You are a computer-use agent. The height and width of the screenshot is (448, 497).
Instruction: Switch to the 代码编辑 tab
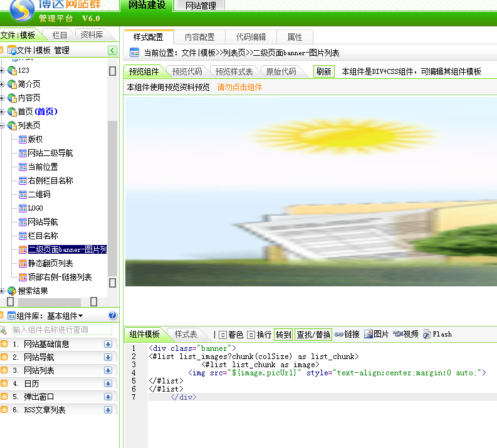pos(251,37)
